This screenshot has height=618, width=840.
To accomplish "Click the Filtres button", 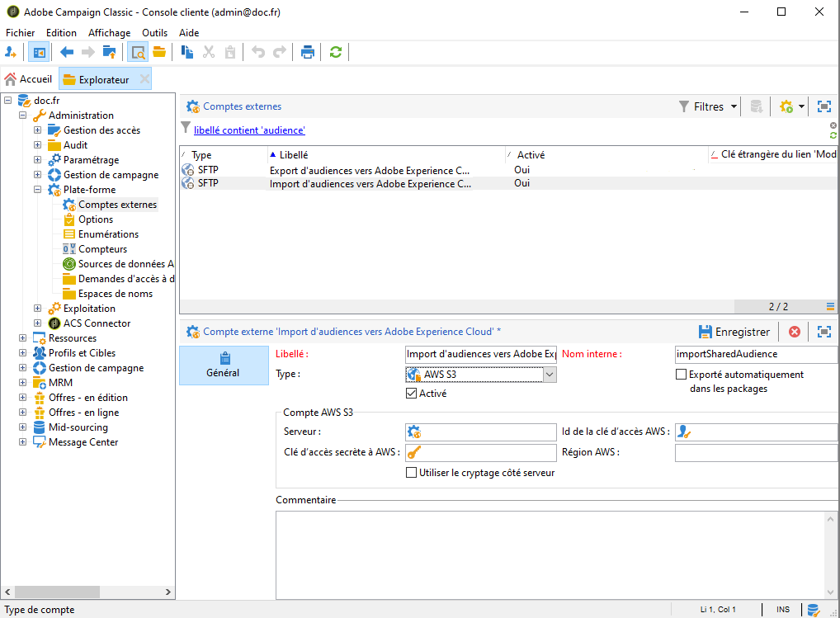I will pyautogui.click(x=701, y=106).
